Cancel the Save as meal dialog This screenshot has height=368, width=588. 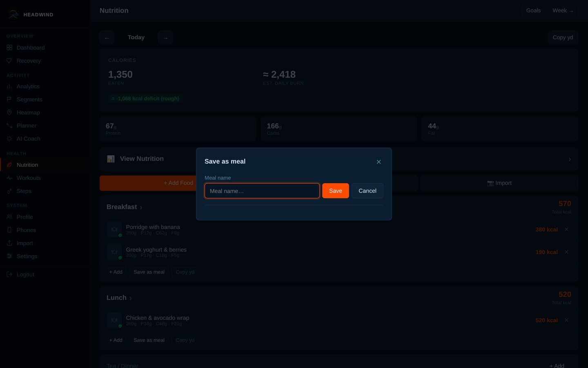(367, 191)
